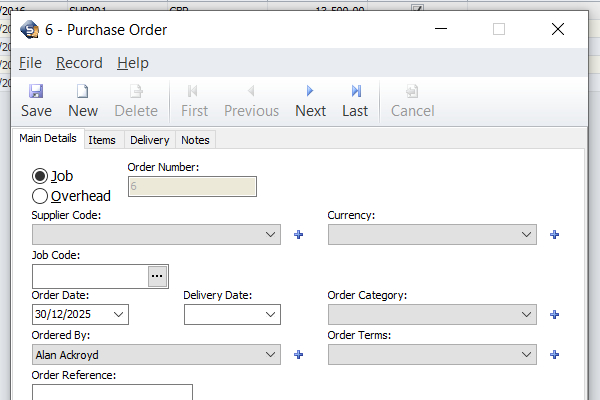600x400 pixels.
Task: Click the Order Reference input field
Action: pyautogui.click(x=112, y=392)
